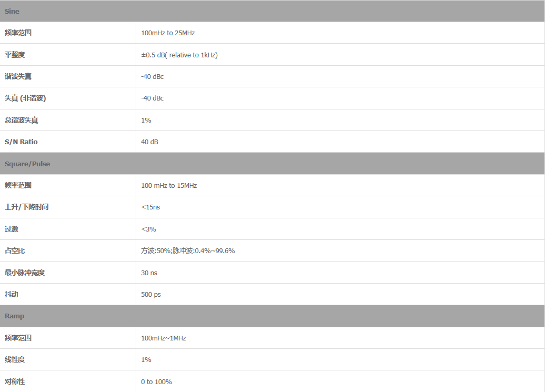Click the 占空比 duty cycle value text

coord(188,251)
